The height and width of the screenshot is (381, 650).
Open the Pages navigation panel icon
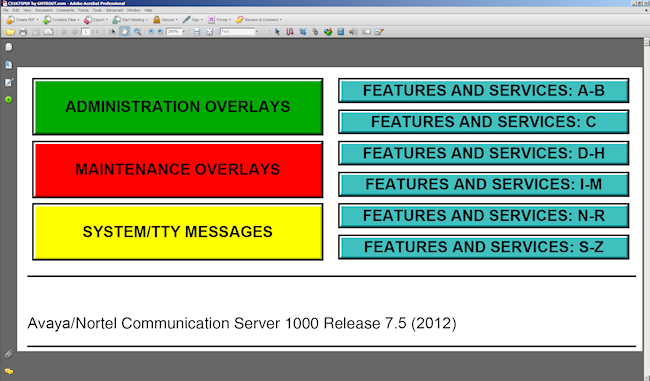(x=9, y=47)
